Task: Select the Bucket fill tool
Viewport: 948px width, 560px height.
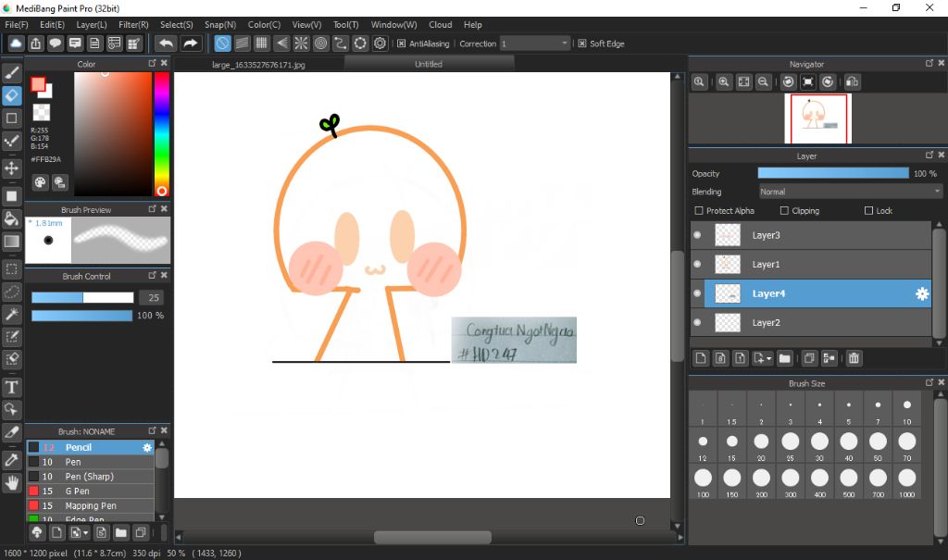Action: [11, 218]
